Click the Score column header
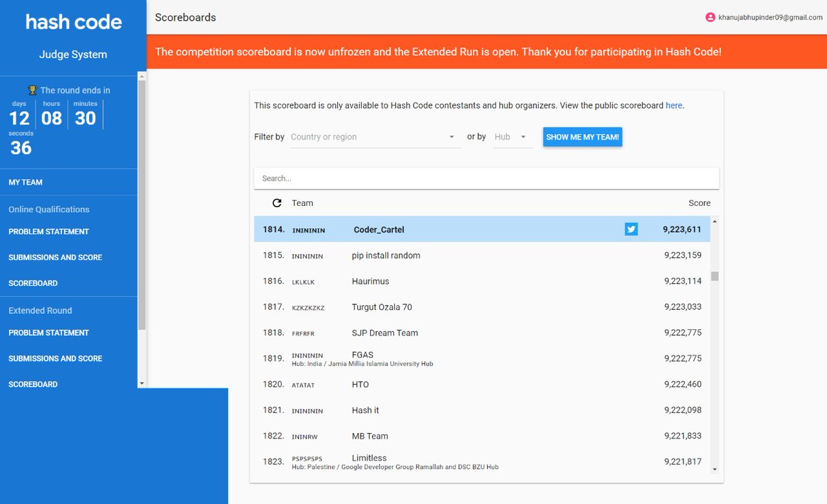The height and width of the screenshot is (504, 827). 700,203
